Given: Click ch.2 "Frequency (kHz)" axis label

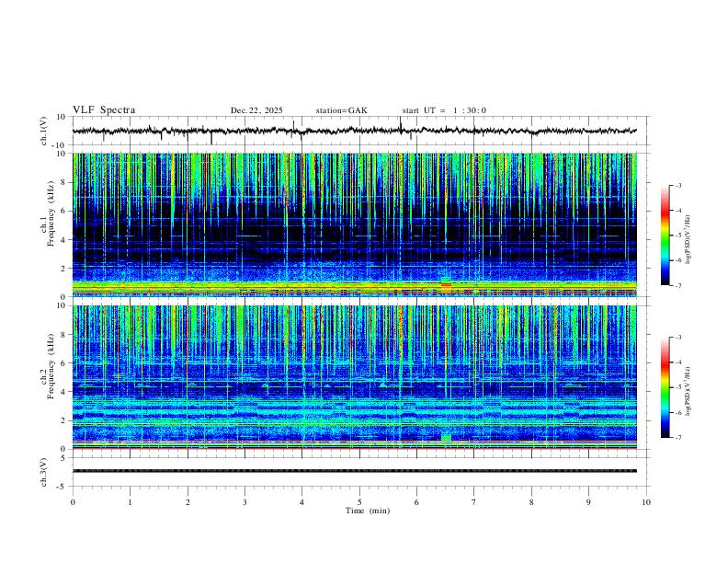Looking at the screenshot, I should 51,367.
